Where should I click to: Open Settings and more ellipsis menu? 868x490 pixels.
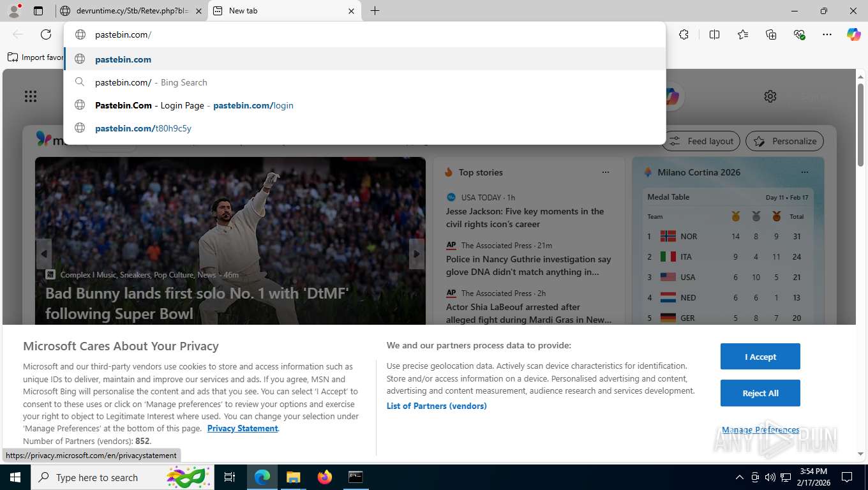point(827,34)
